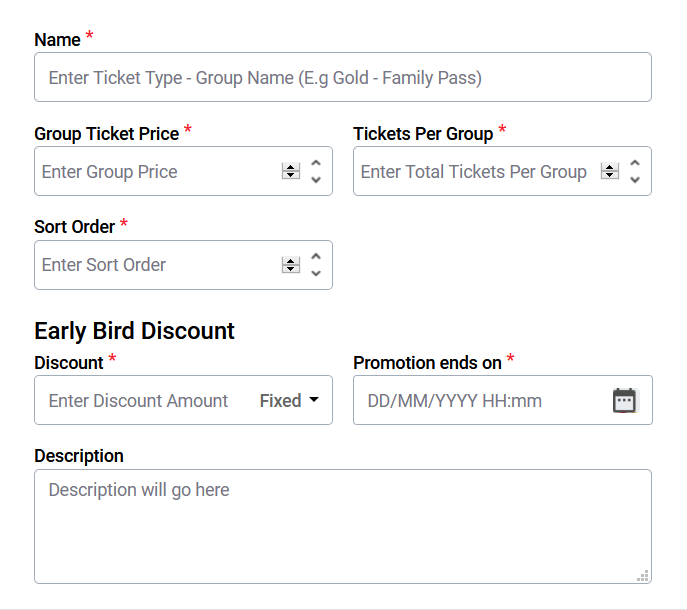Decrease Sort Order with down chevron

(316, 273)
